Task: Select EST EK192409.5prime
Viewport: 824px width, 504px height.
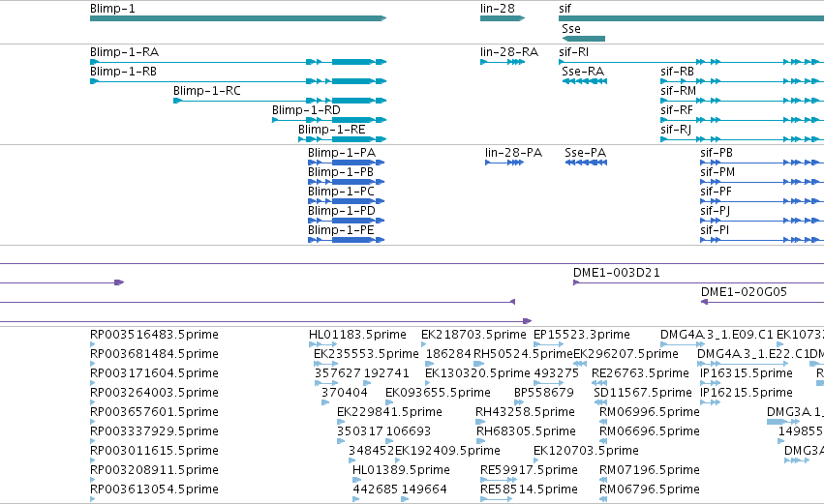Action: tap(447, 451)
